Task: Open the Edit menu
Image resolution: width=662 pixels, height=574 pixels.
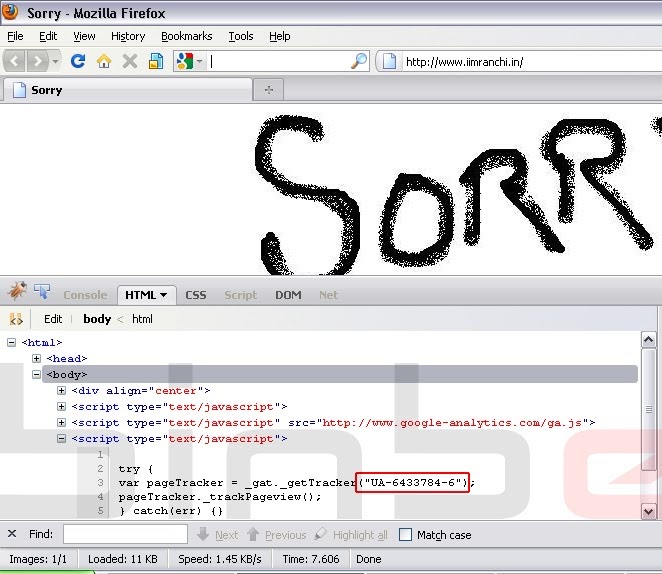Action: pos(48,36)
